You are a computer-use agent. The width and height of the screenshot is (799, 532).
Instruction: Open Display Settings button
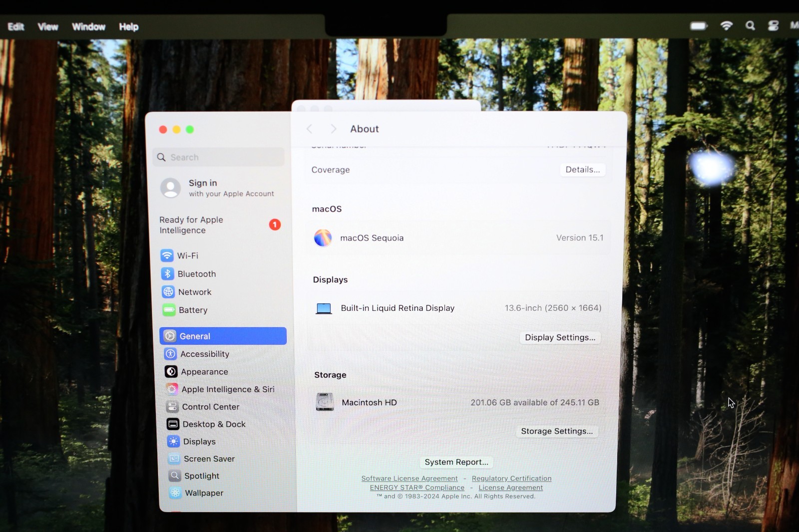(x=560, y=337)
